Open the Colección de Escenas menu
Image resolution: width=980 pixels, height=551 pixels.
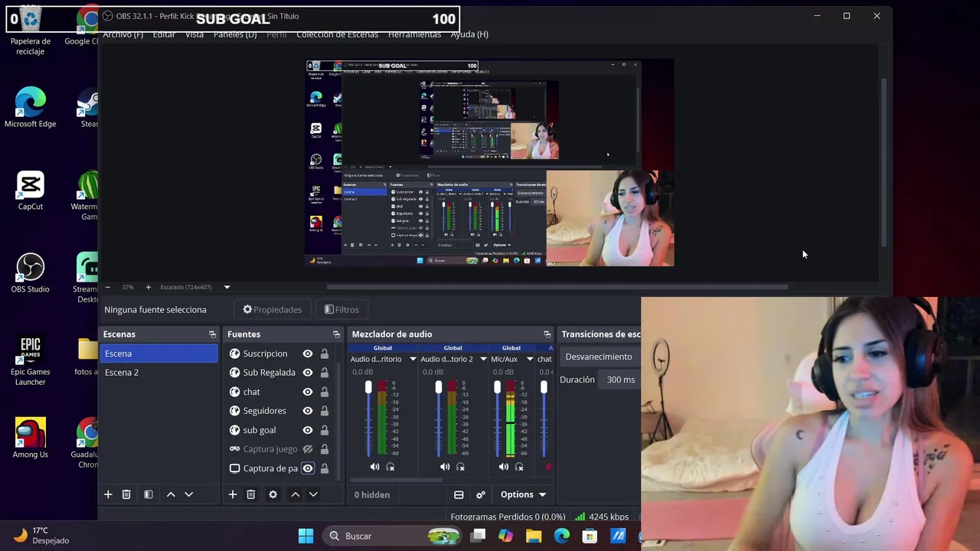pyautogui.click(x=338, y=34)
